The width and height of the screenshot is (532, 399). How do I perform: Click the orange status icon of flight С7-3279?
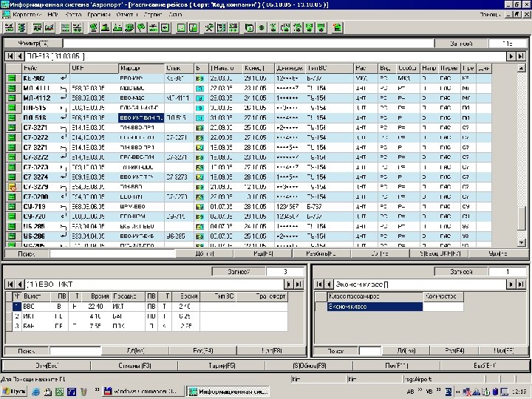[x=12, y=188]
